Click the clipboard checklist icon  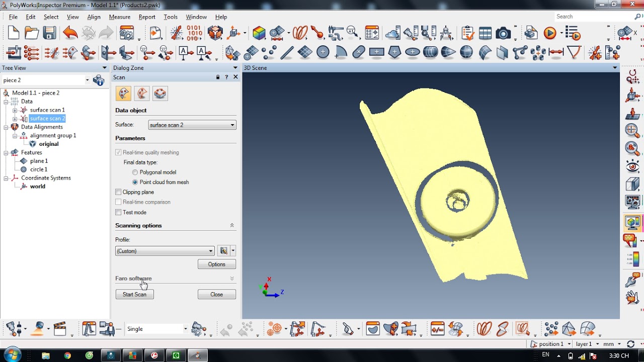(x=467, y=34)
